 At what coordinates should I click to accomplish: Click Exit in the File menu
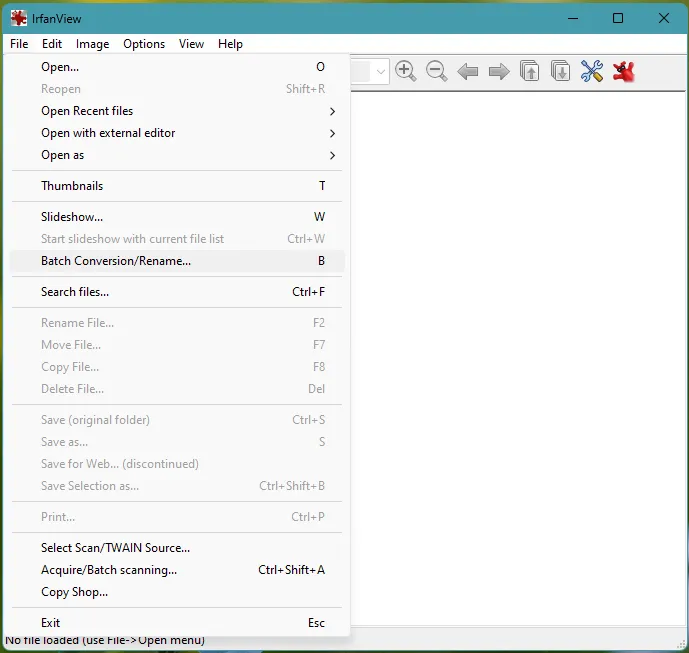pos(177,623)
